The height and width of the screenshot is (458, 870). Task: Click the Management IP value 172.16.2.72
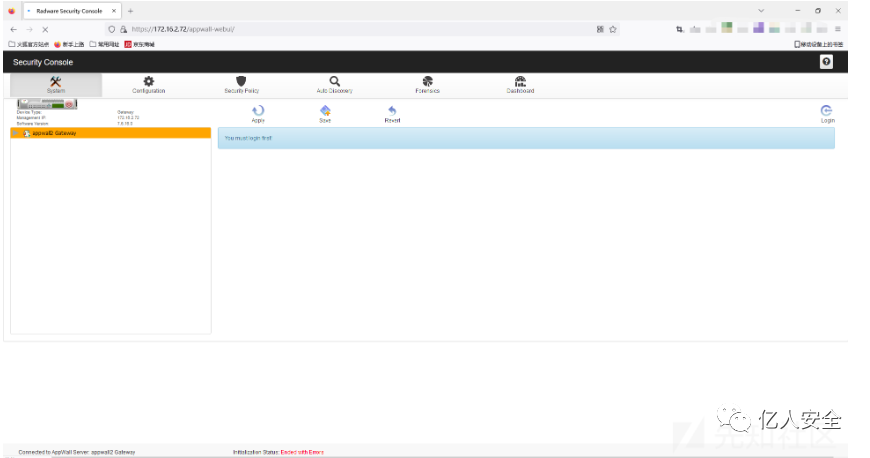pyautogui.click(x=128, y=118)
